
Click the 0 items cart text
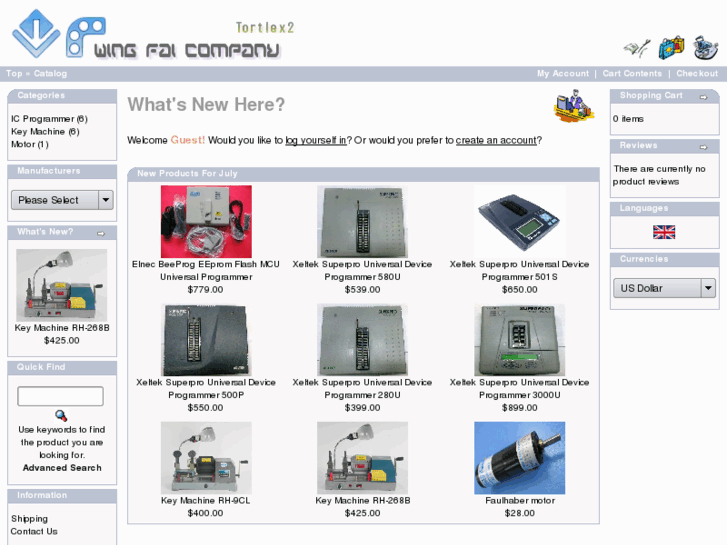point(628,119)
